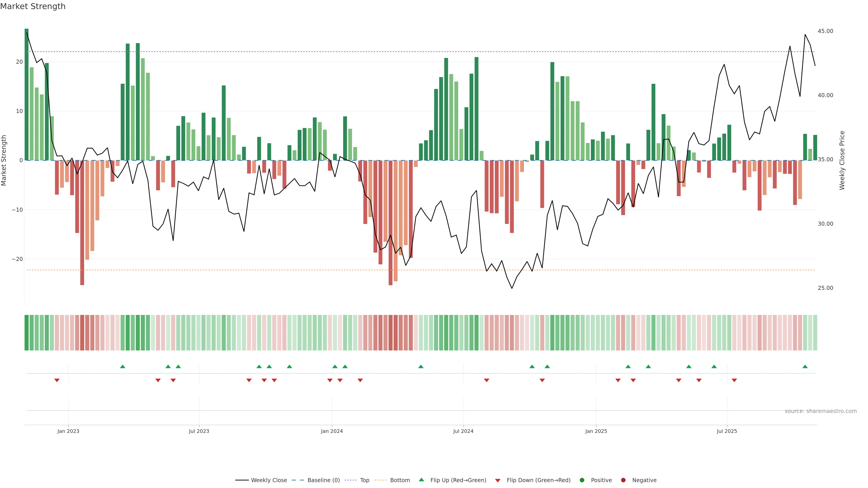Click the Flip Down (Green→Red) legend text
The image size is (868, 488).
538,480
